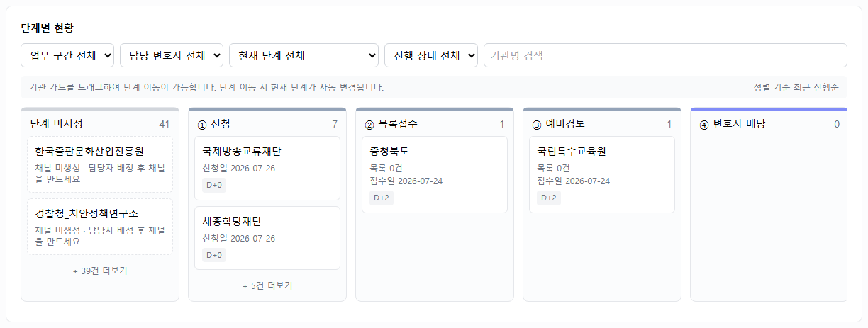Screen dimensions: 868x328
Task: Click the ① 신청 column header
Action: click(x=267, y=124)
